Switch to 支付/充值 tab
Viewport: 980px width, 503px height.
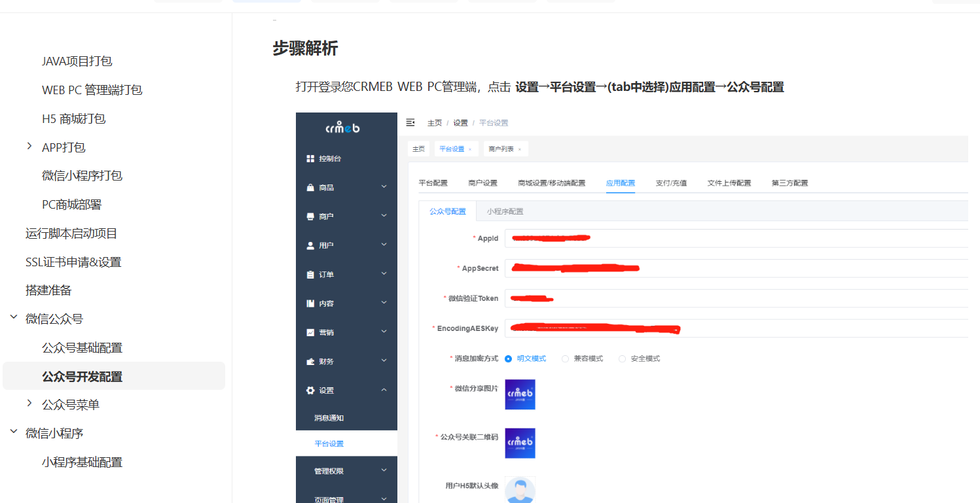[671, 183]
